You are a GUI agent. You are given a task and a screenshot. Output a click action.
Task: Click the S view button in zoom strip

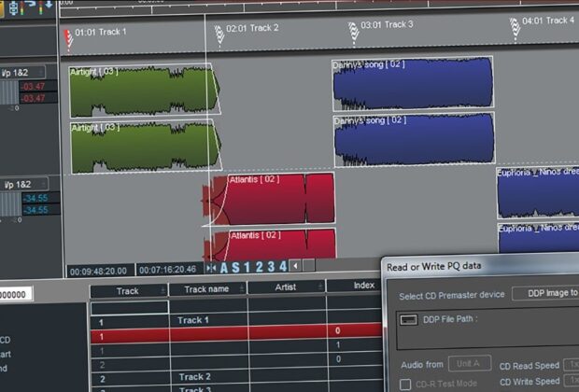click(x=236, y=267)
